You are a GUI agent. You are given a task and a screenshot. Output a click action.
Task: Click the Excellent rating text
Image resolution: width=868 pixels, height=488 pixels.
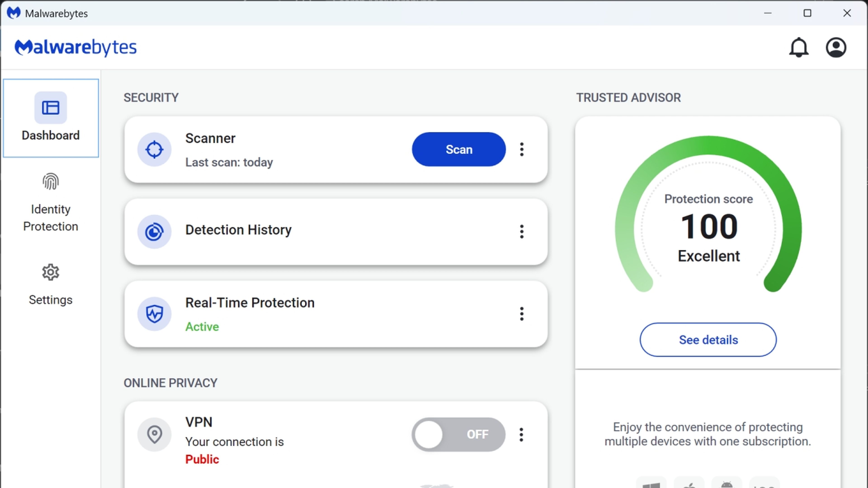click(709, 256)
